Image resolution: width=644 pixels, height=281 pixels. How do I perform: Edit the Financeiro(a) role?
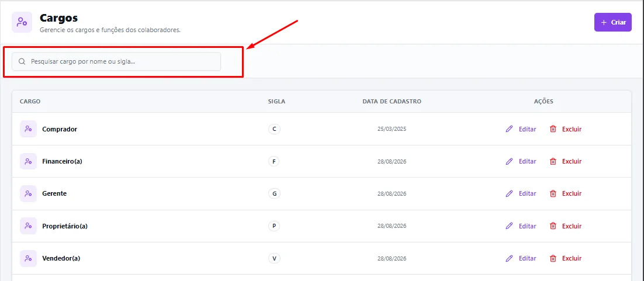[521, 161]
